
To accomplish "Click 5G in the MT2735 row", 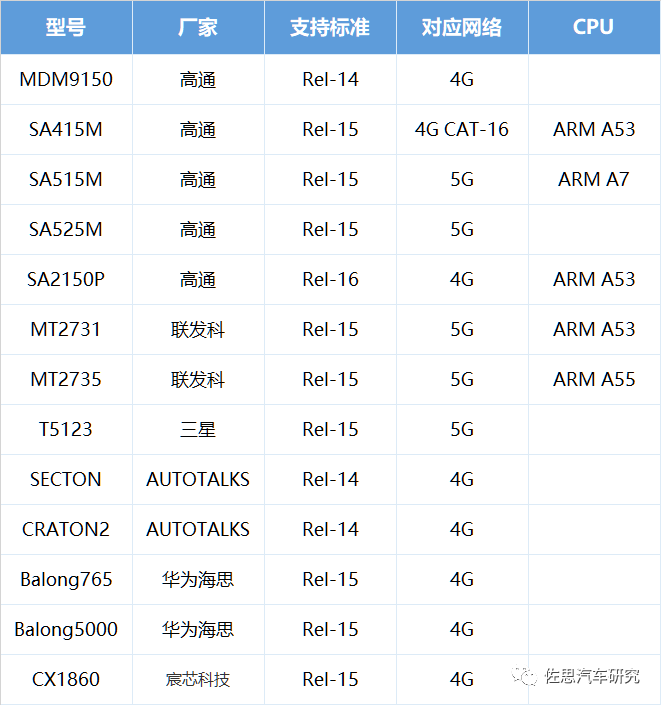I will coord(462,379).
